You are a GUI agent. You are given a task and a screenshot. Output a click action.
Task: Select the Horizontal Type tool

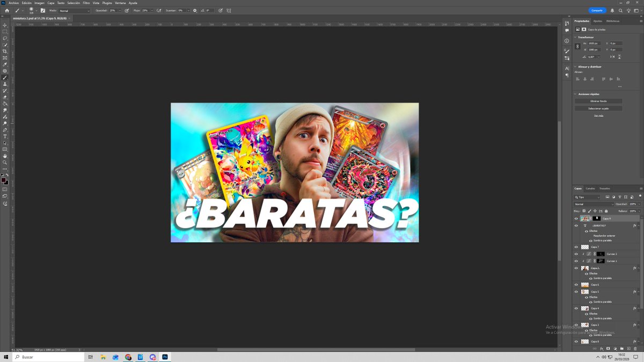[x=5, y=136]
